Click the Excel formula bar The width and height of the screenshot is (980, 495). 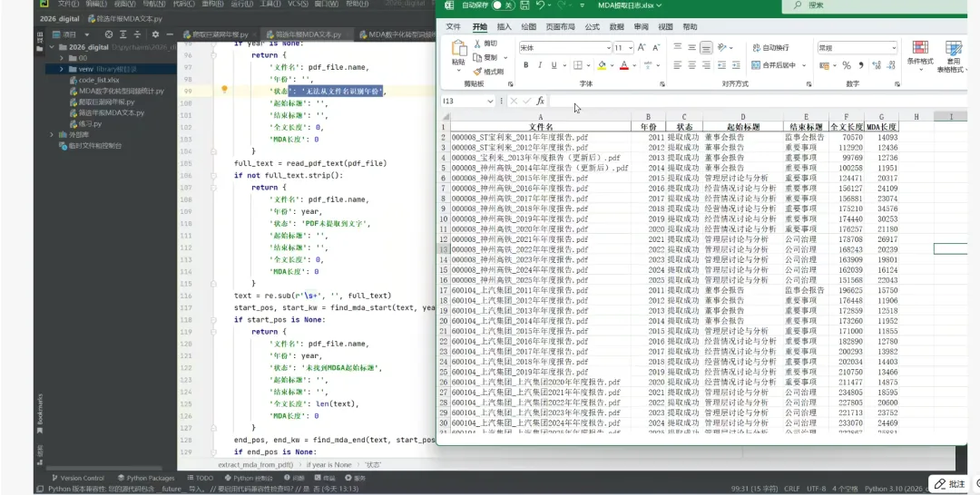tap(758, 102)
